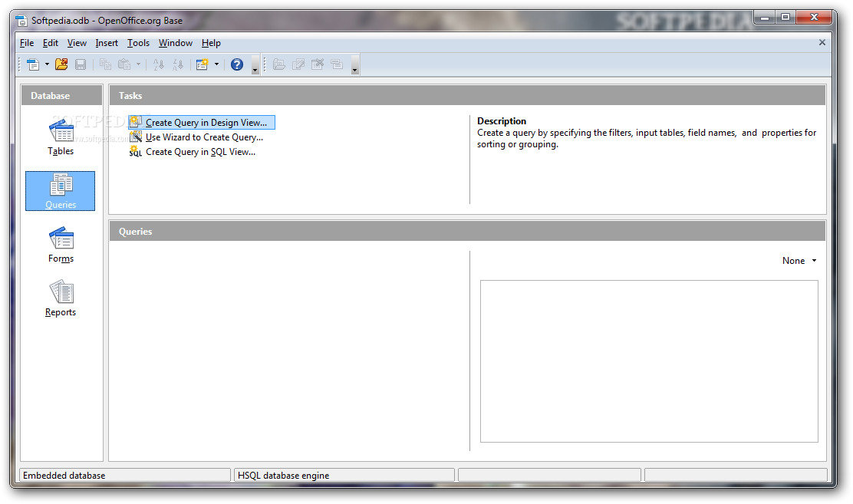Image resolution: width=853 pixels, height=504 pixels.
Task: Expand the query toolbar overflow arrow
Action: 354,64
